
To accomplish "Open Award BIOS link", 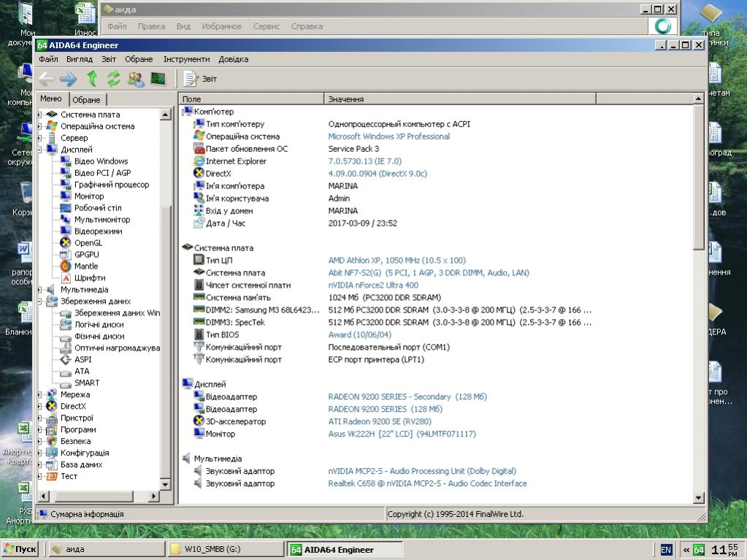I will [x=360, y=334].
